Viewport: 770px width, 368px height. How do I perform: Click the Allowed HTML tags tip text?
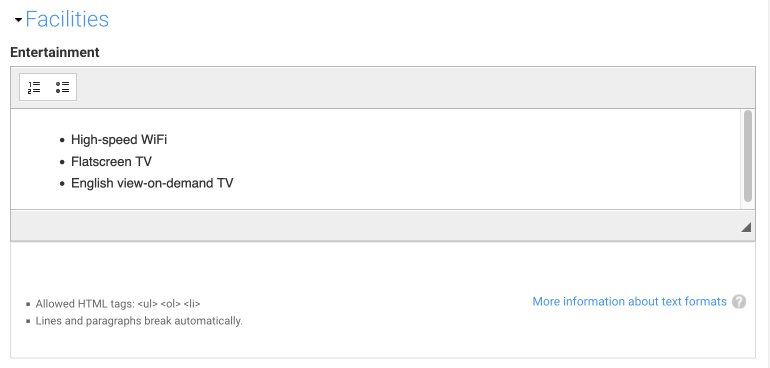coord(118,304)
